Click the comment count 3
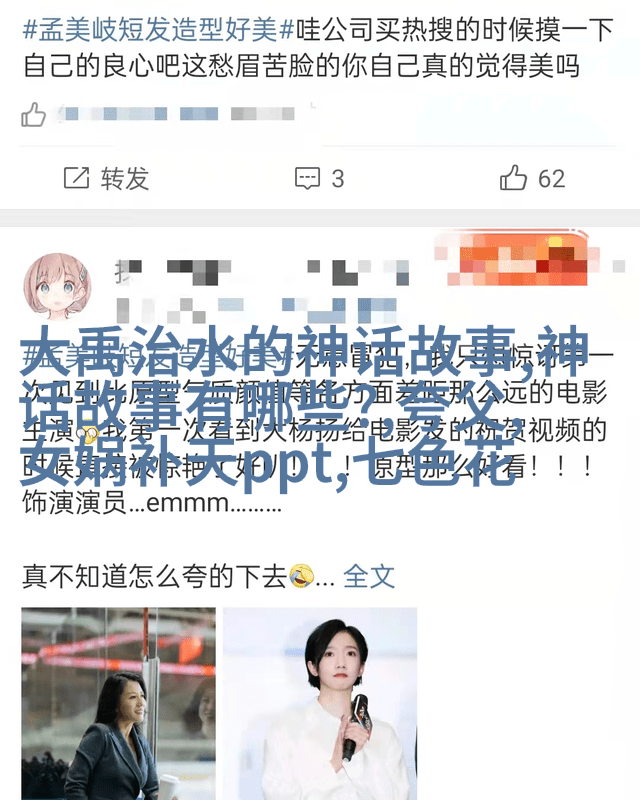 (338, 179)
